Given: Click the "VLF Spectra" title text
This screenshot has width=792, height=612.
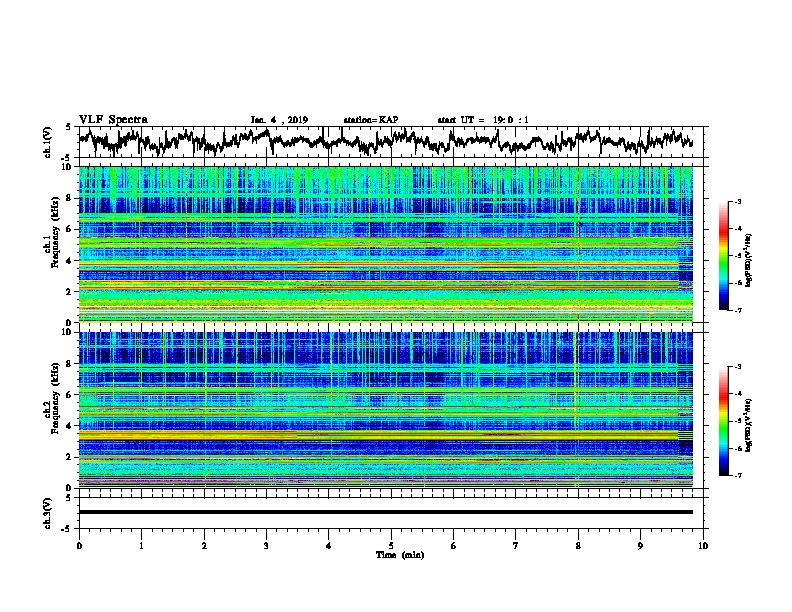Looking at the screenshot, I should pyautogui.click(x=113, y=120).
